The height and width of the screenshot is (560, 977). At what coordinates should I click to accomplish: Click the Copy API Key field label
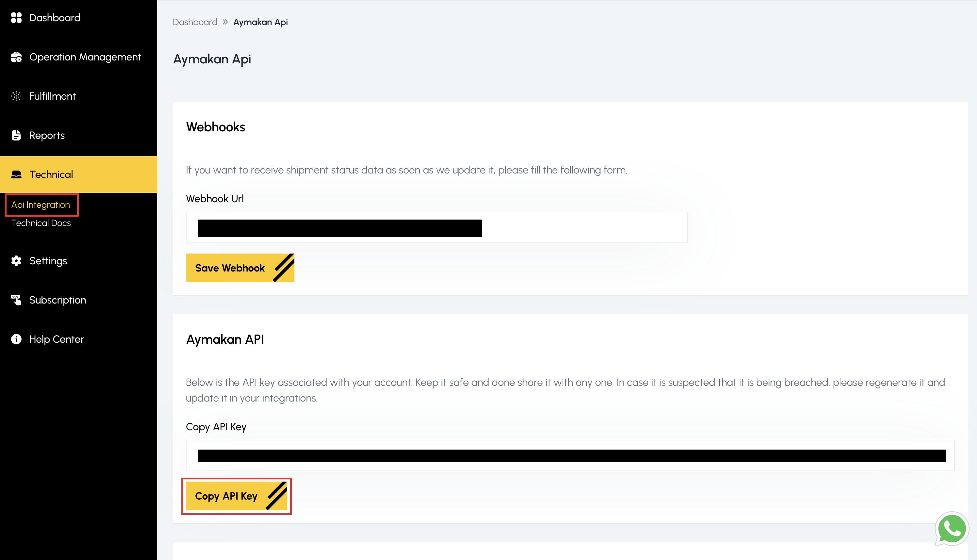[216, 427]
